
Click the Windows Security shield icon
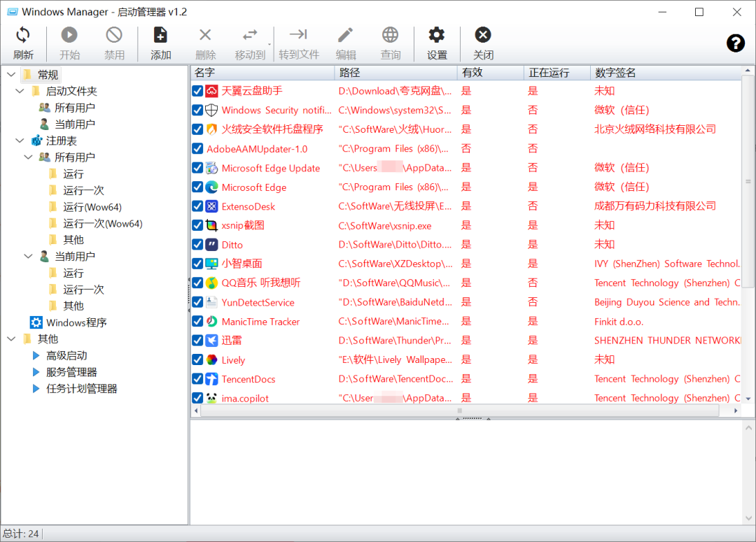(211, 110)
